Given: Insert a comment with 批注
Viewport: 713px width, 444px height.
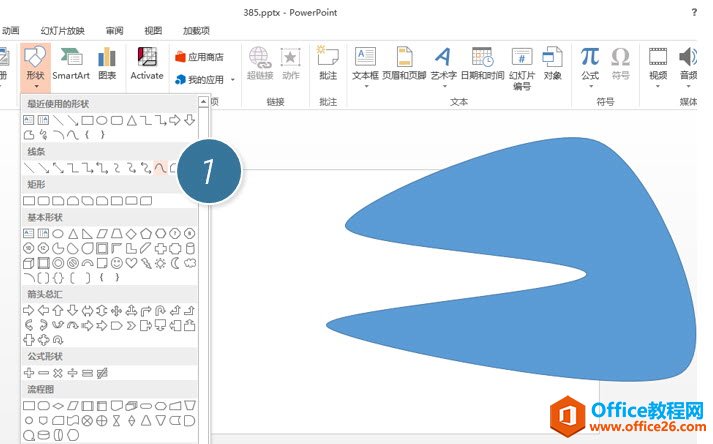Looking at the screenshot, I should click(x=328, y=64).
